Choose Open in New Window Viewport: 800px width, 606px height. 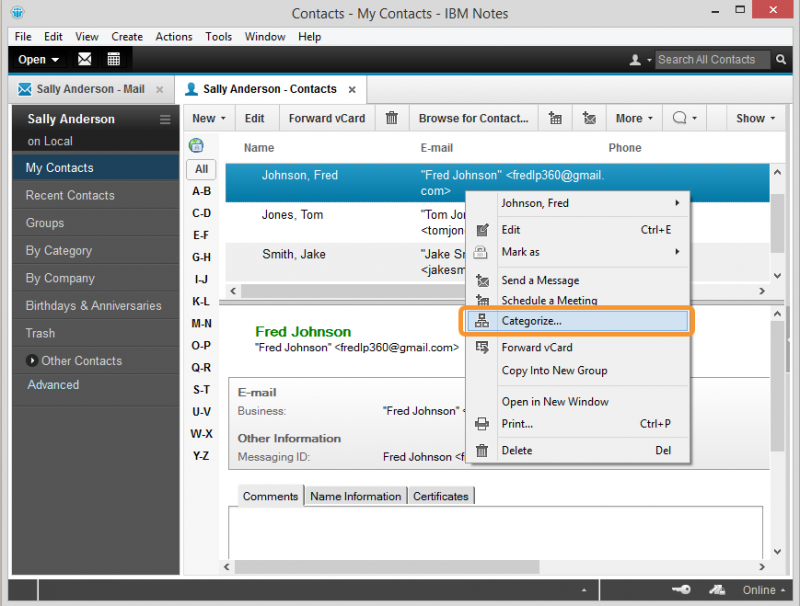tap(555, 402)
